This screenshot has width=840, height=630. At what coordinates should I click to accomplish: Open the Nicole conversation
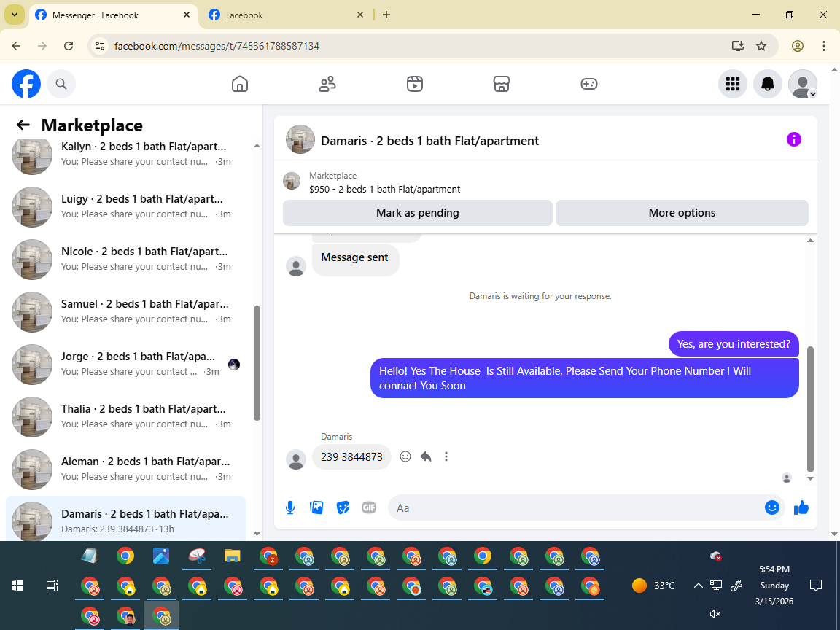pyautogui.click(x=125, y=259)
